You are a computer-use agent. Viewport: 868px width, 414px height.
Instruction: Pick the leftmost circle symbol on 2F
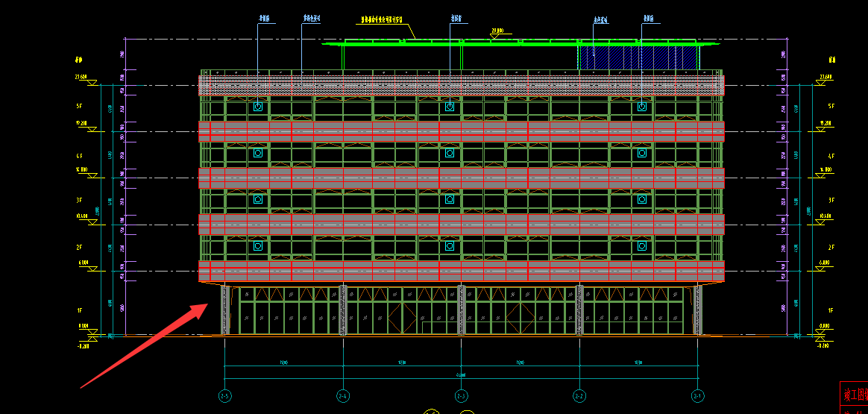(x=258, y=245)
